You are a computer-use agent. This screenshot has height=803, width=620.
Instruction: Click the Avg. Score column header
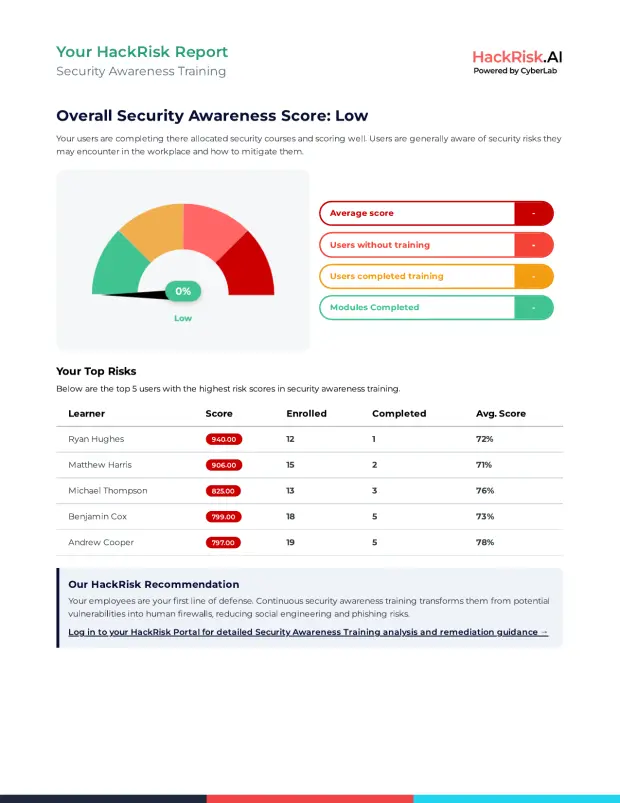501,413
